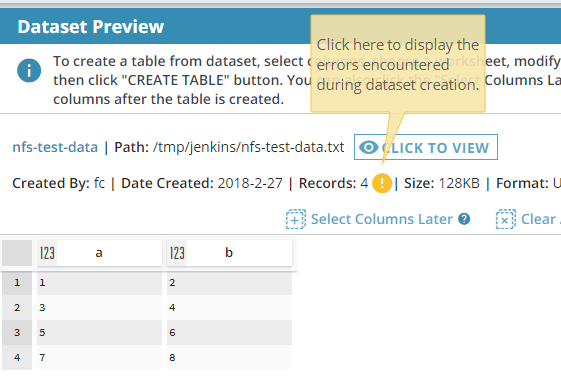This screenshot has height=381, width=561.
Task: Click the blue info icon
Action: (29, 70)
